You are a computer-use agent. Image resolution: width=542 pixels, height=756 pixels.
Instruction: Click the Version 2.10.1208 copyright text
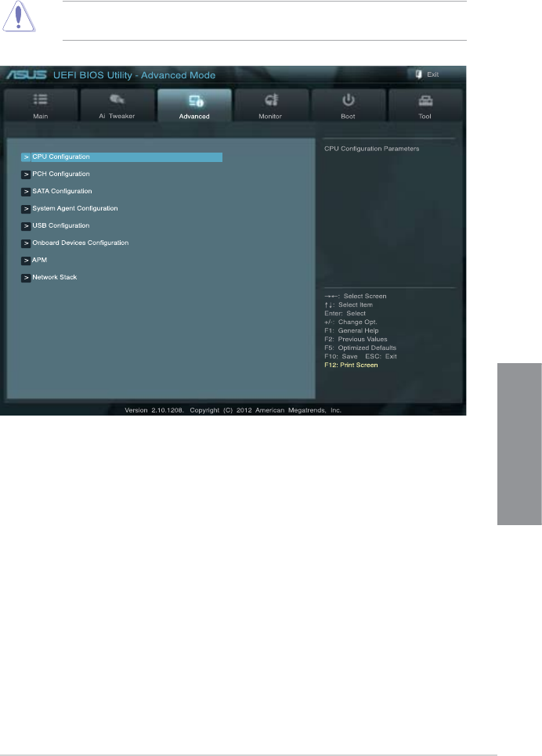pos(233,410)
